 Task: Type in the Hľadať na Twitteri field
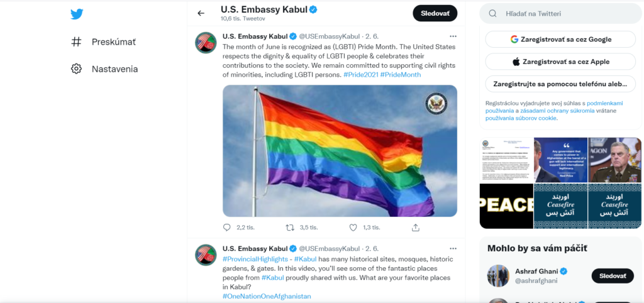[566, 13]
